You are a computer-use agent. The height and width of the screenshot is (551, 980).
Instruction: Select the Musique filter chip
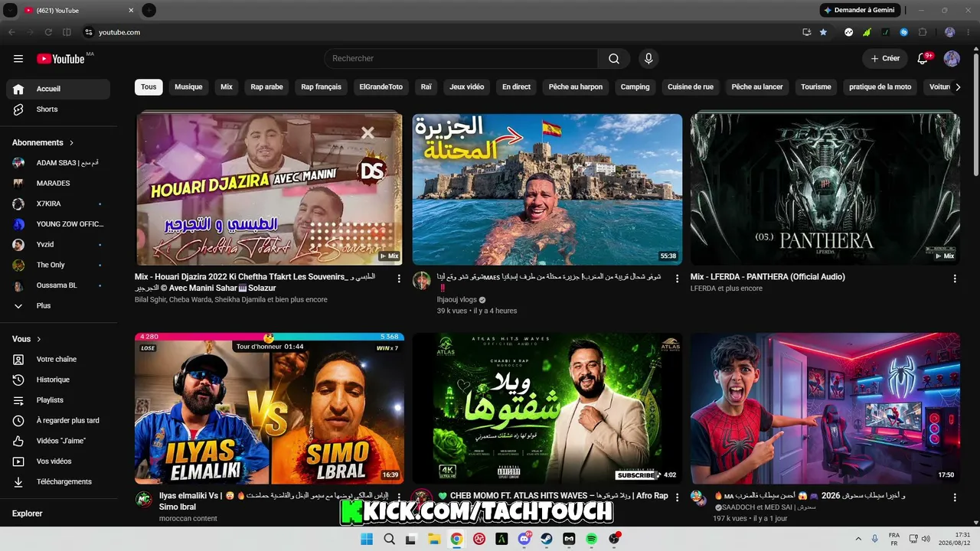pyautogui.click(x=188, y=87)
